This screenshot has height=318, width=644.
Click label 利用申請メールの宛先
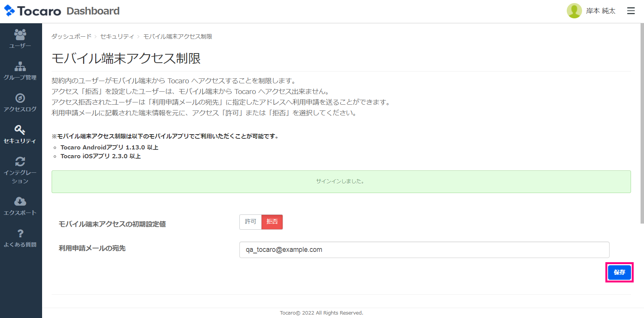[92, 248]
